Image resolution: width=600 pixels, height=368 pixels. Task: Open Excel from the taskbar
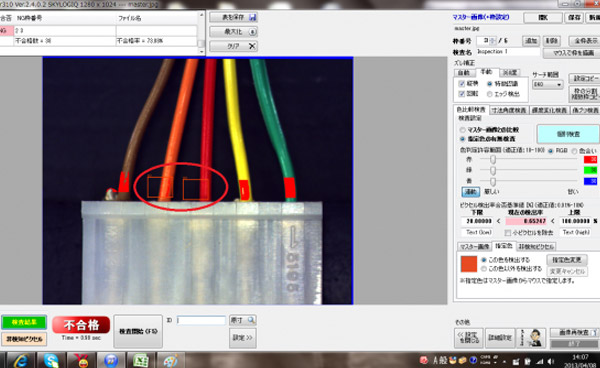(141, 360)
